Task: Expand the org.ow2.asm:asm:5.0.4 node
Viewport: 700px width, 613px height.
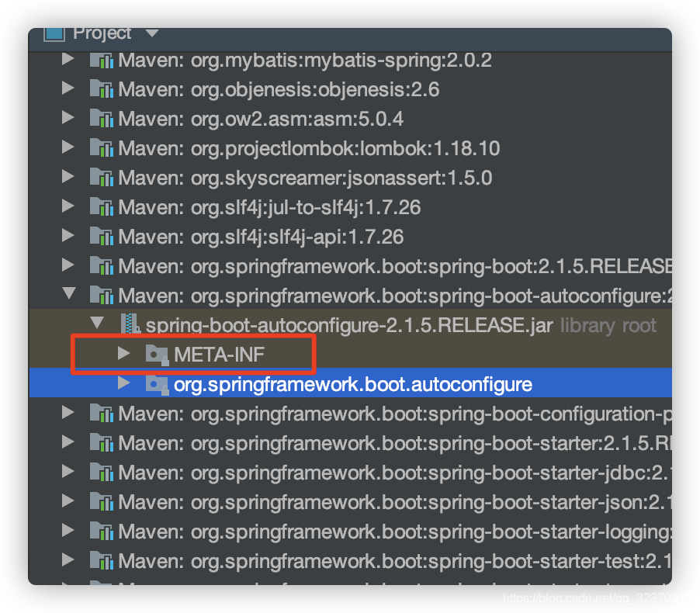Action: point(68,118)
